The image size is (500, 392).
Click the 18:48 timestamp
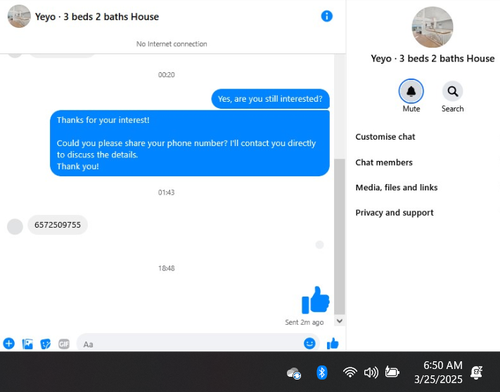pos(166,268)
